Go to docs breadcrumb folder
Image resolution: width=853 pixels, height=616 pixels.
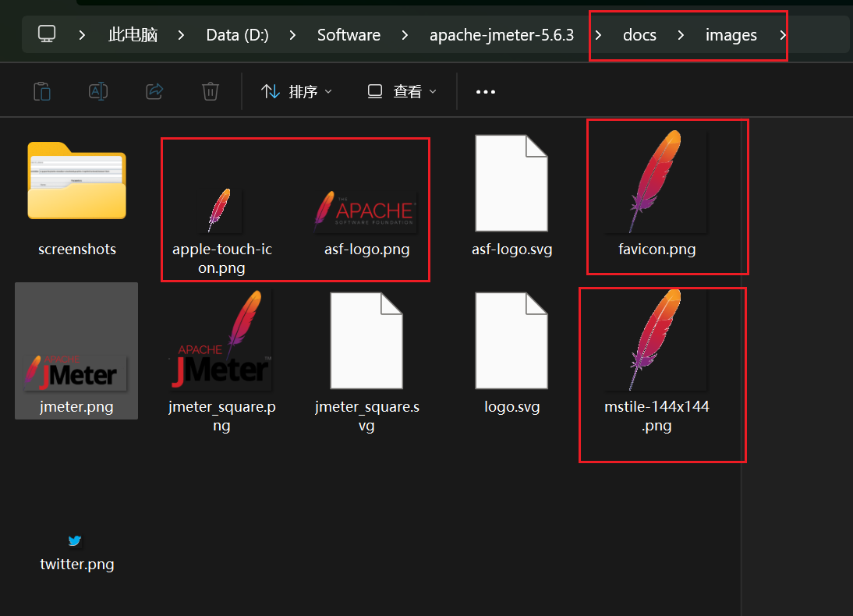[639, 35]
